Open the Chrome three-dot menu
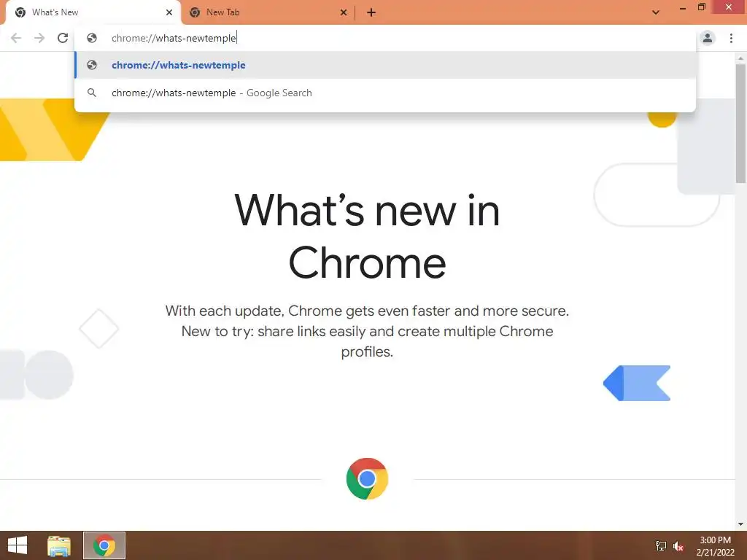This screenshot has height=560, width=747. point(731,38)
